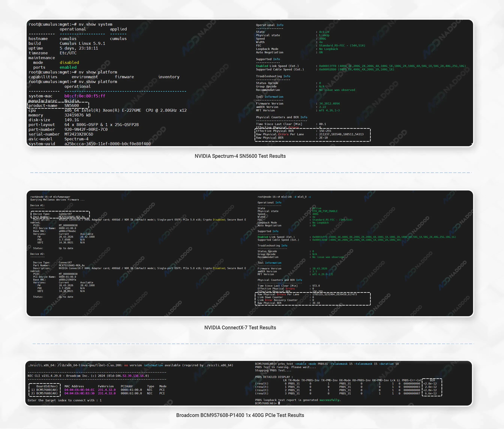The height and width of the screenshot is (429, 504).
Task: Click the system-mac "b0:cf:0e:80:f5:ff"
Action: pos(85,96)
